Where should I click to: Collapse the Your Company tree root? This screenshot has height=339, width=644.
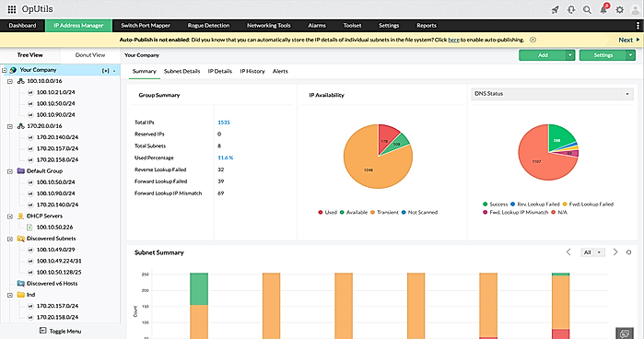tap(5, 70)
